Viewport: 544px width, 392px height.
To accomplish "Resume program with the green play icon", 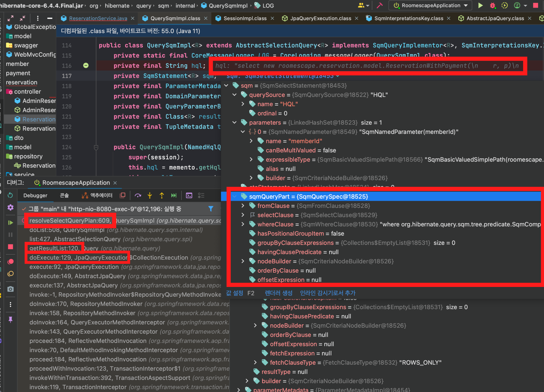I will point(10,223).
